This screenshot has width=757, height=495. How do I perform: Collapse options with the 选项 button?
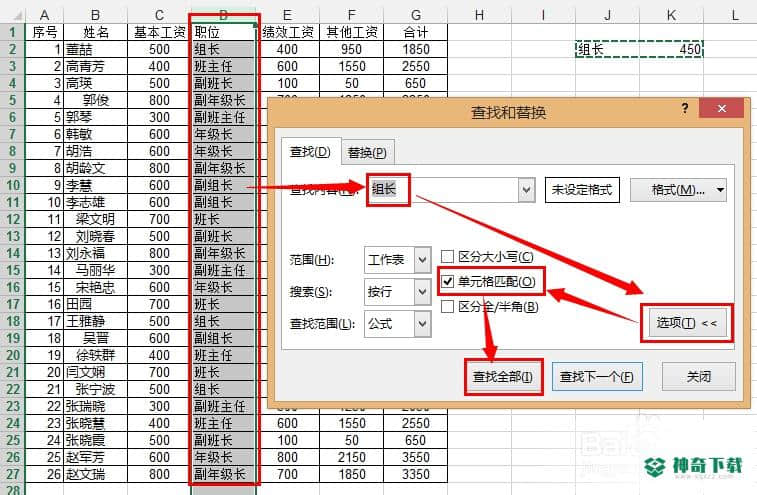687,323
